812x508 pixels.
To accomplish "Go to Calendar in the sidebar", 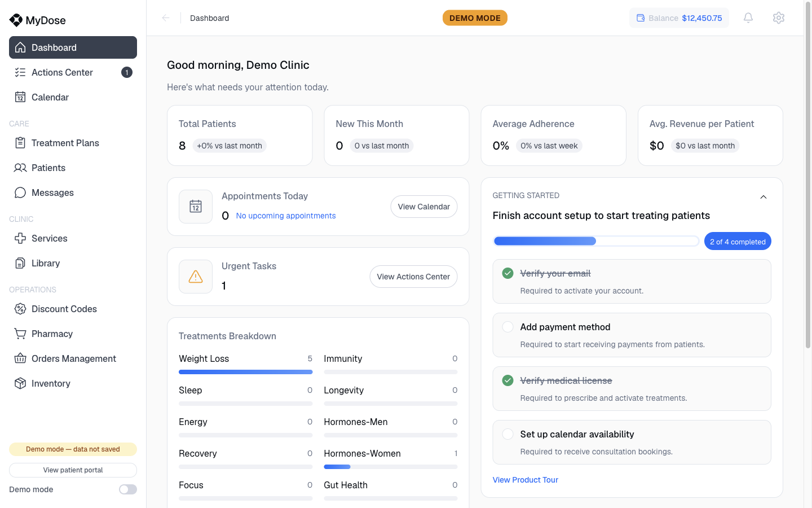I will 73,97.
